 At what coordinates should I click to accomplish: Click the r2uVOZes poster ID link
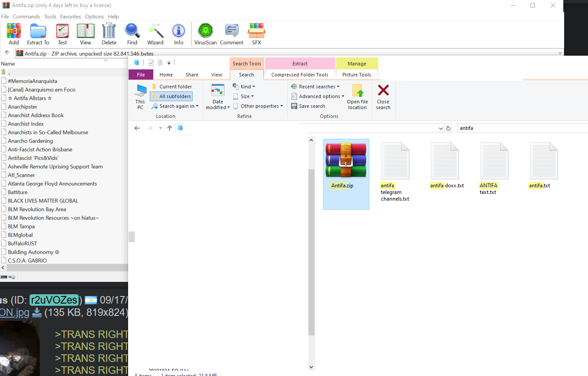pos(54,300)
